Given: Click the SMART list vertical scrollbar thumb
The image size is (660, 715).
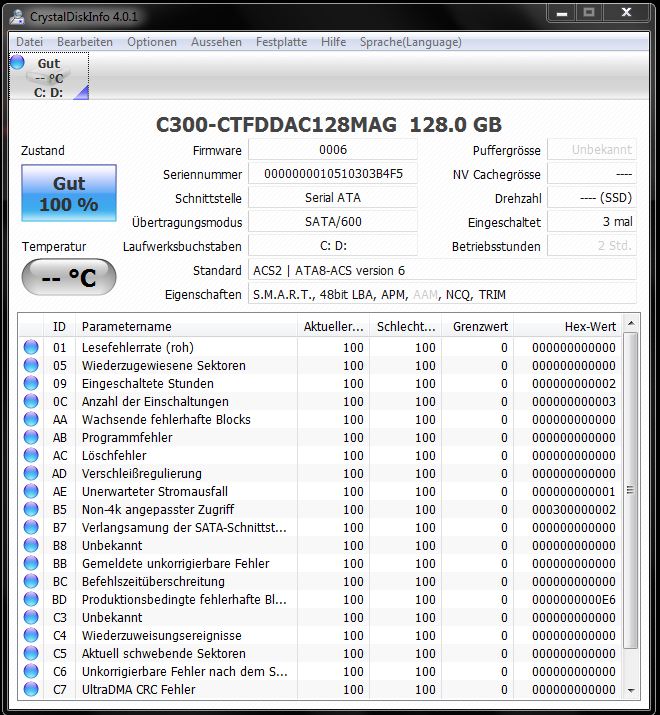Looking at the screenshot, I should point(631,490).
